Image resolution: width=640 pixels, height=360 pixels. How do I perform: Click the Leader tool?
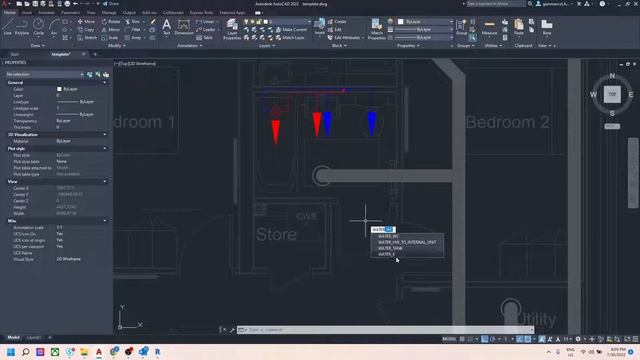pyautogui.click(x=206, y=30)
